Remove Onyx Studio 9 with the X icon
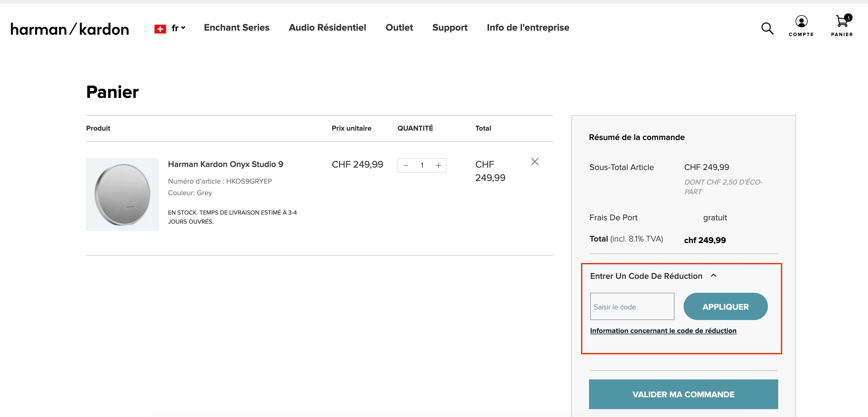 535,162
